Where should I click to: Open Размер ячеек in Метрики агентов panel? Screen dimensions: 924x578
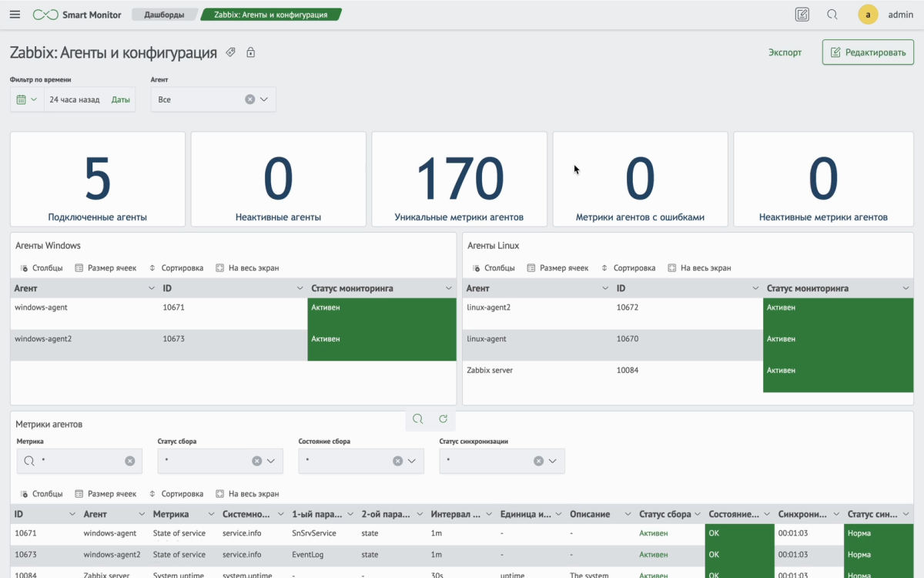click(x=105, y=494)
